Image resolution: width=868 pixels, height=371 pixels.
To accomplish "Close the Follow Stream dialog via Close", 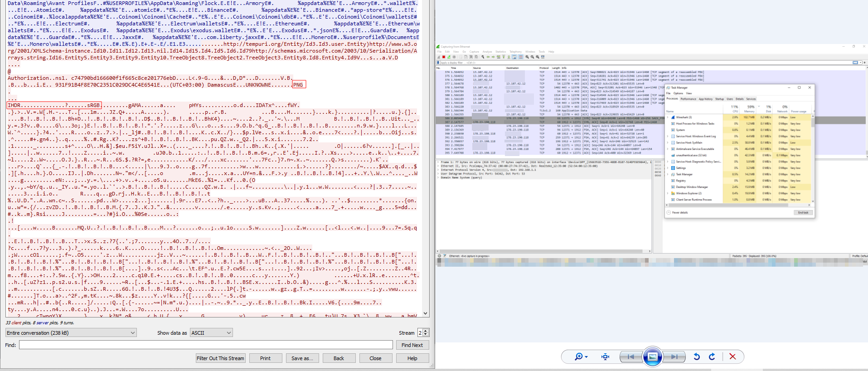I will 375,358.
